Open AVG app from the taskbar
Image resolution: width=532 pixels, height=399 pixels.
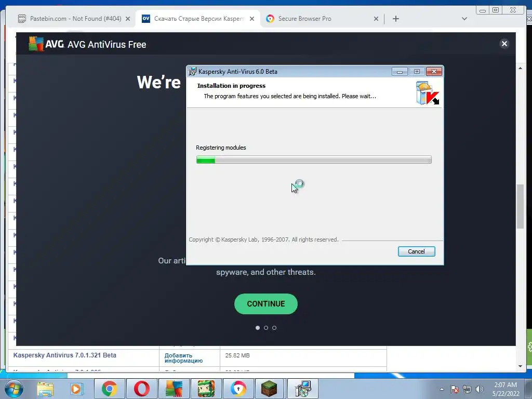point(174,389)
